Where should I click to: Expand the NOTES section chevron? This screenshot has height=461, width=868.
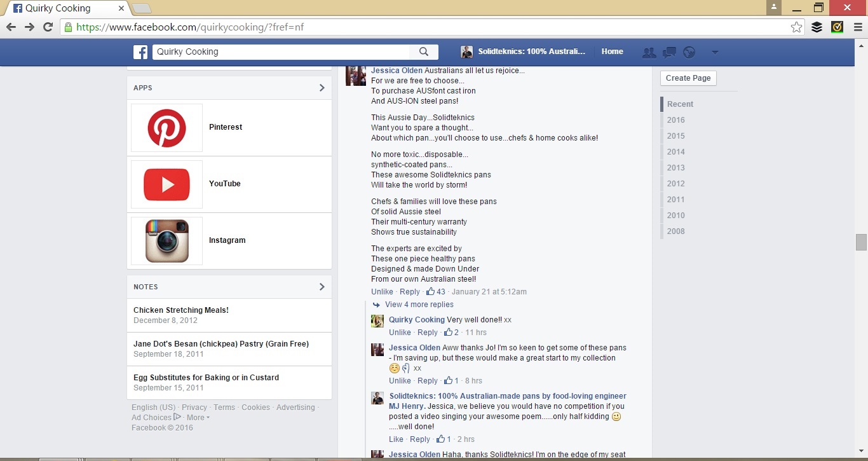coord(322,287)
